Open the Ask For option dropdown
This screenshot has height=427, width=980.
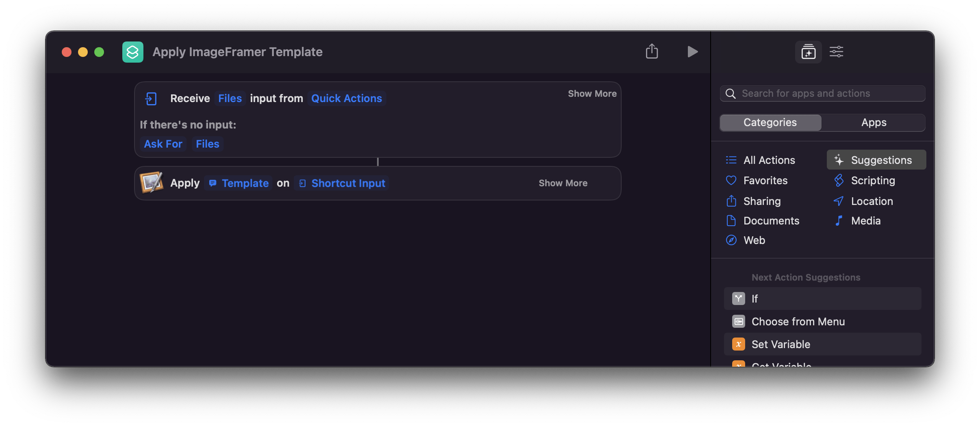[163, 144]
